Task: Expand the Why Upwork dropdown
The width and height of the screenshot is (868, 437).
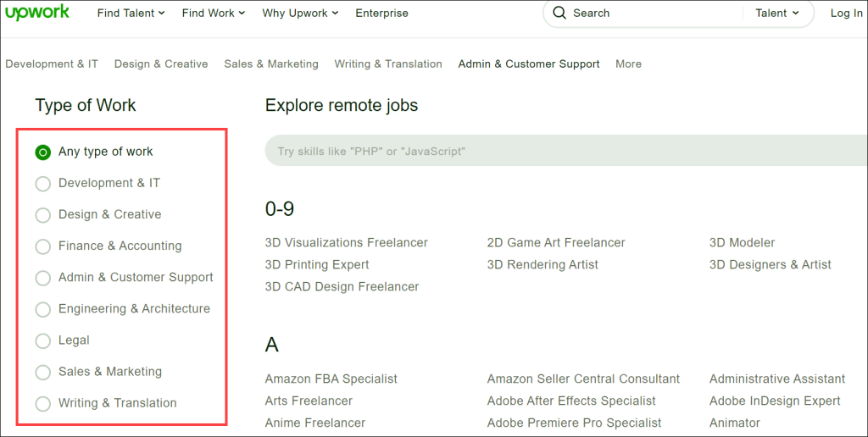Action: (300, 13)
